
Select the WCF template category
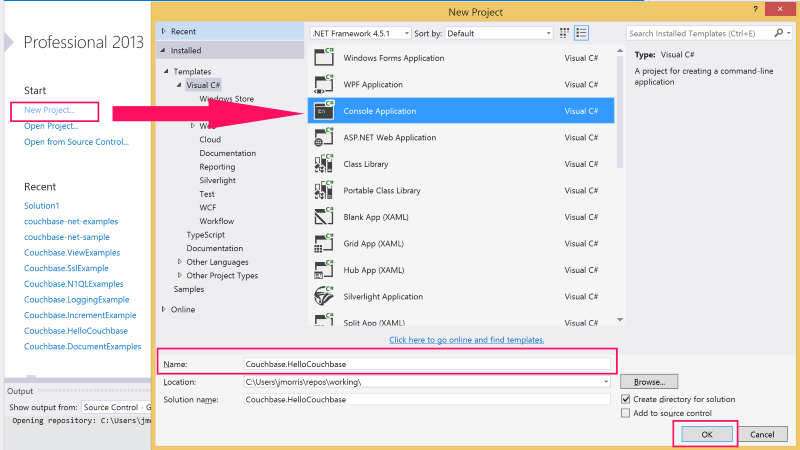click(x=208, y=208)
